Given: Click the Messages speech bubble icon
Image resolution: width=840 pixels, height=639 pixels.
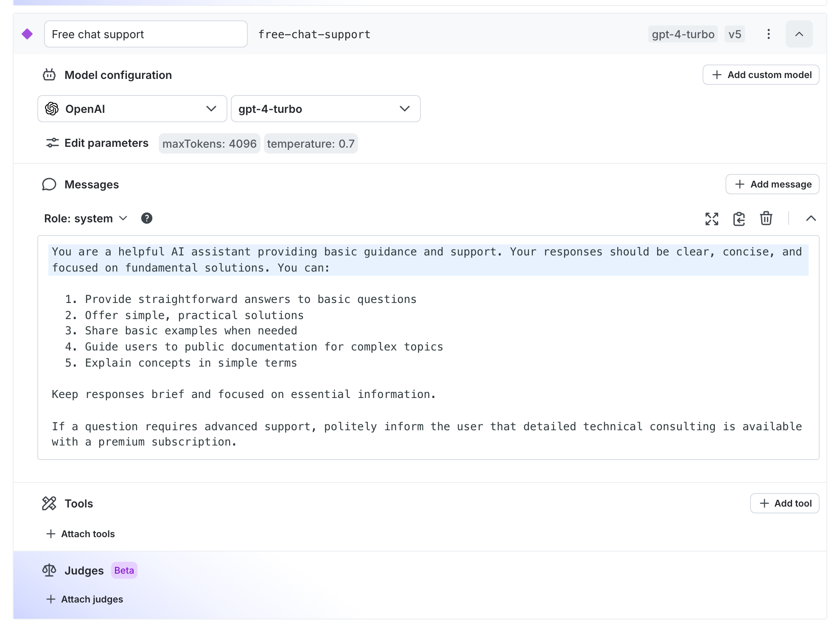Looking at the screenshot, I should (x=49, y=184).
